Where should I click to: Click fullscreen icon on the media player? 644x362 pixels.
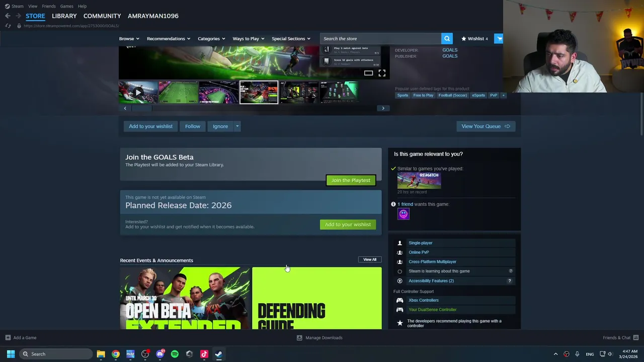click(382, 73)
